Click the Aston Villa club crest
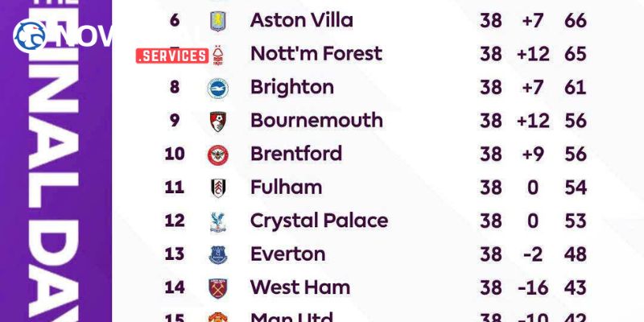Viewport: 644px width, 322px height. tap(217, 21)
